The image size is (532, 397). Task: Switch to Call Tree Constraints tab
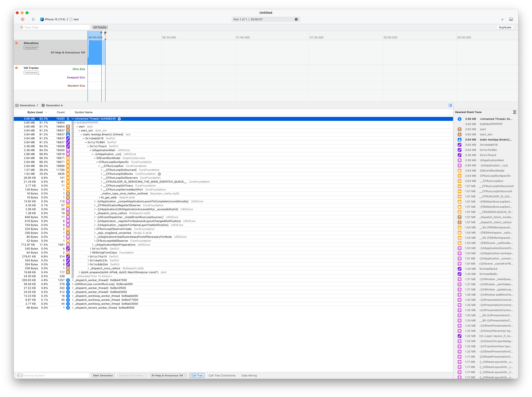[222, 375]
